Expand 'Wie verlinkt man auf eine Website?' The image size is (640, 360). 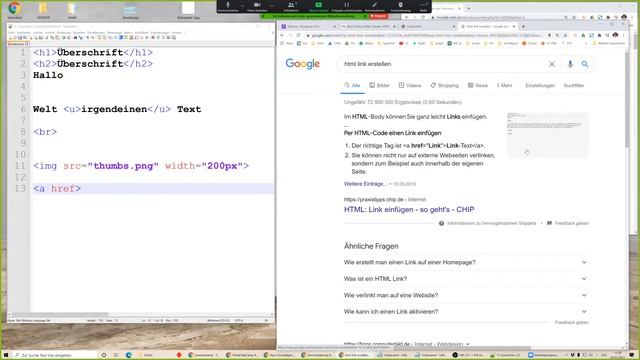point(466,295)
